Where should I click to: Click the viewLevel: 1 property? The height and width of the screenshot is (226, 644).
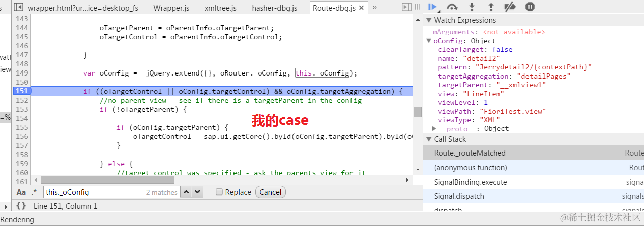[462, 103]
